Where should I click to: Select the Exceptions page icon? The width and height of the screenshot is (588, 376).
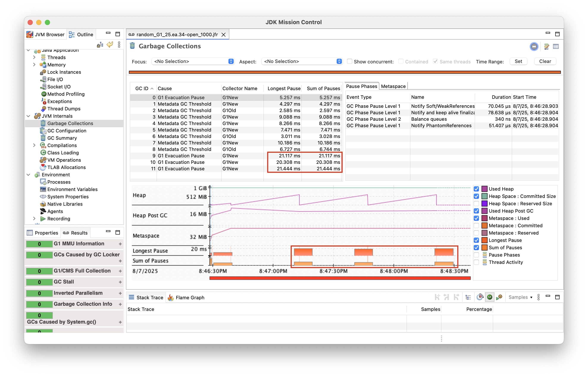(44, 101)
